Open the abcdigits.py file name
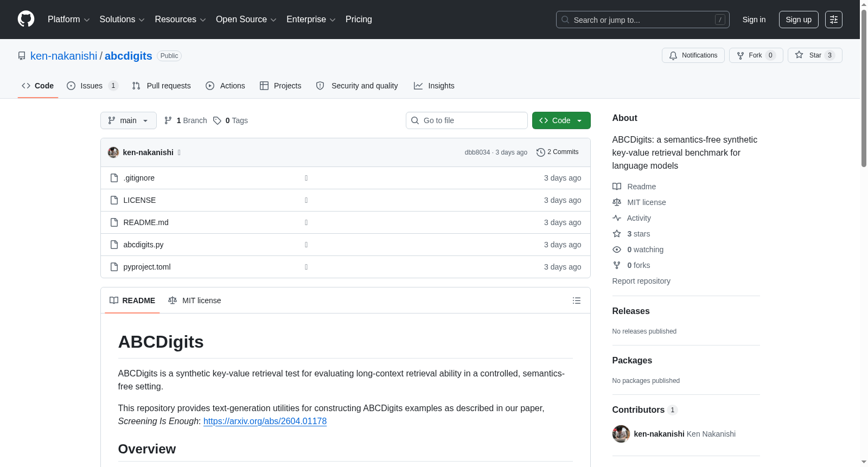This screenshot has width=868, height=467. (143, 245)
